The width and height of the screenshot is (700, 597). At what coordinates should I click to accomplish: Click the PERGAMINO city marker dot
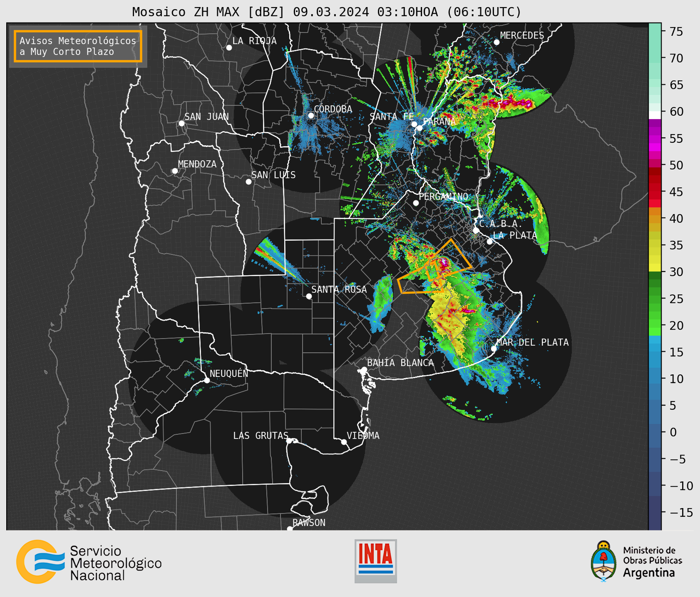(x=416, y=203)
